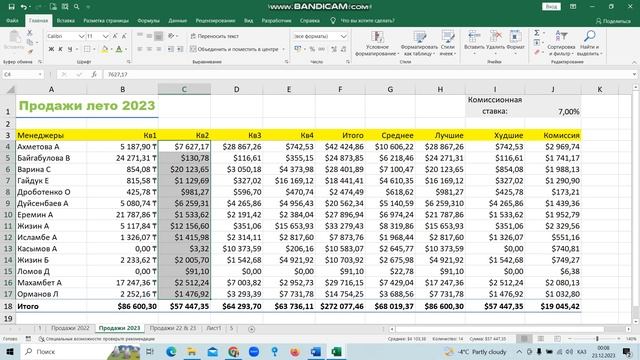Click Вставить cells icon
This screenshot has height=360, width=640.
(x=474, y=37)
